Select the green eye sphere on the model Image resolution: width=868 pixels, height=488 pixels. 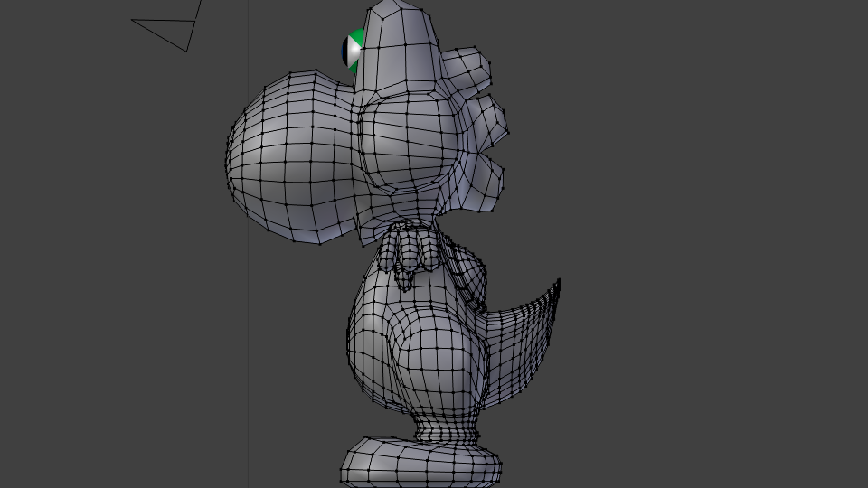click(352, 51)
